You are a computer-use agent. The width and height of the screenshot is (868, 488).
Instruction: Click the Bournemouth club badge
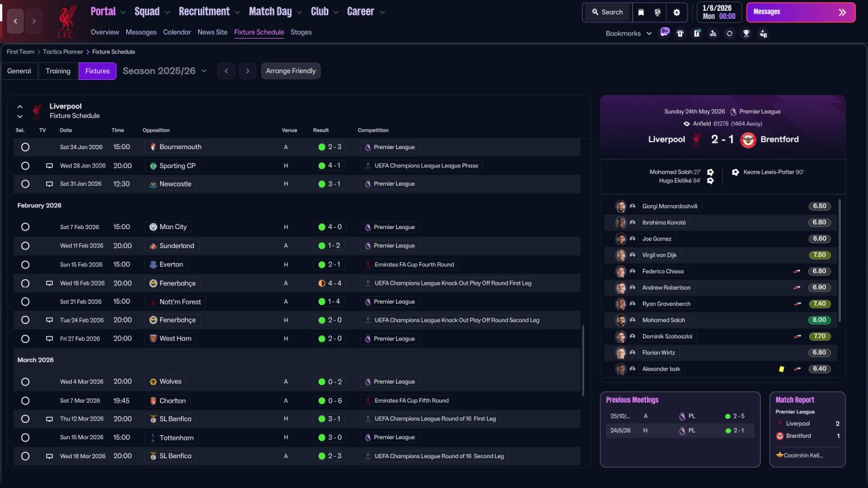(153, 147)
